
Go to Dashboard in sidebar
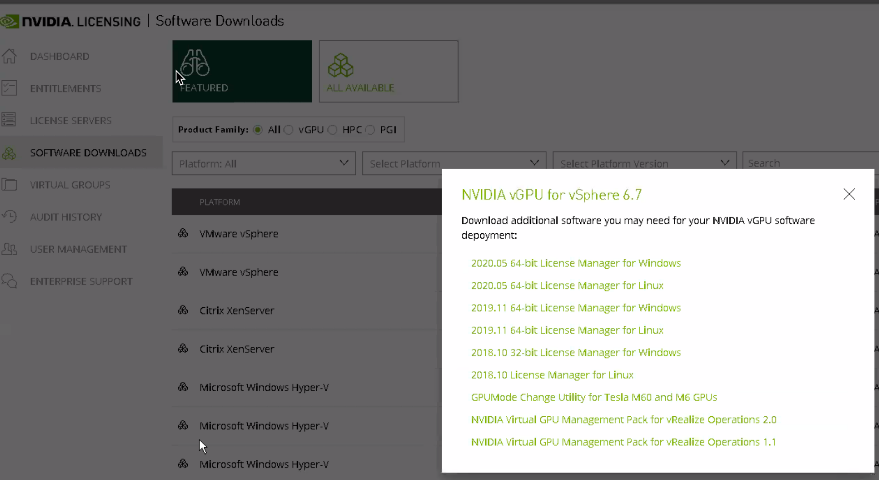59,57
